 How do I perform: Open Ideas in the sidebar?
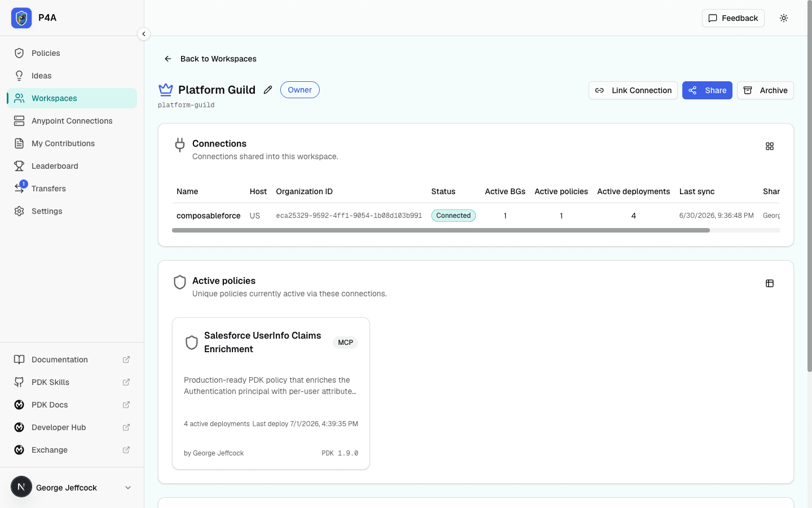72,76
